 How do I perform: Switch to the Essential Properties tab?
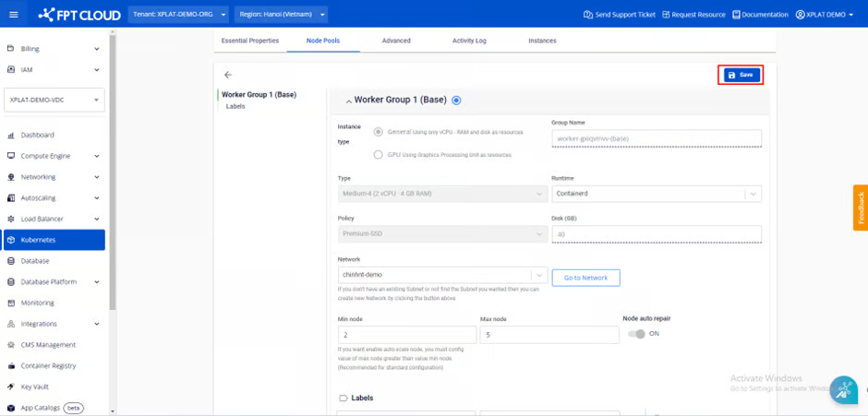click(x=250, y=41)
